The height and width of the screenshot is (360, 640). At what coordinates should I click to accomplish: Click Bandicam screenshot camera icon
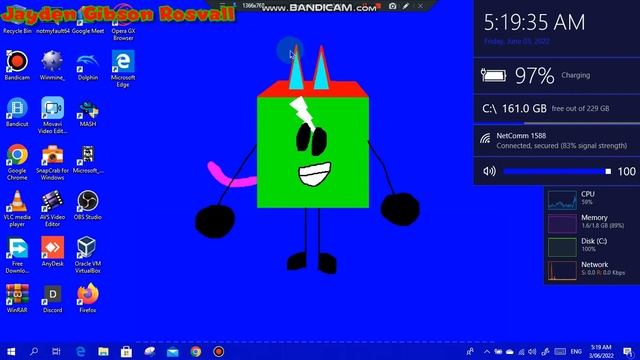[392, 6]
